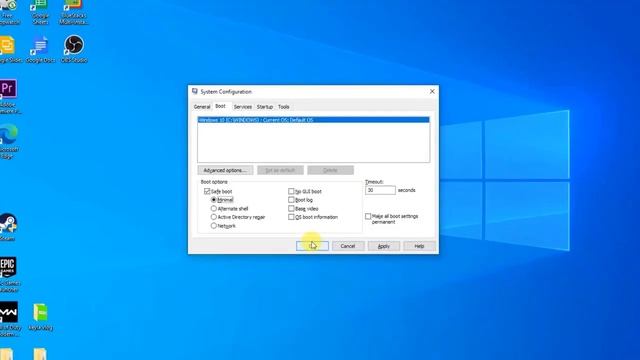
Task: Switch to the General tab
Action: 202,107
